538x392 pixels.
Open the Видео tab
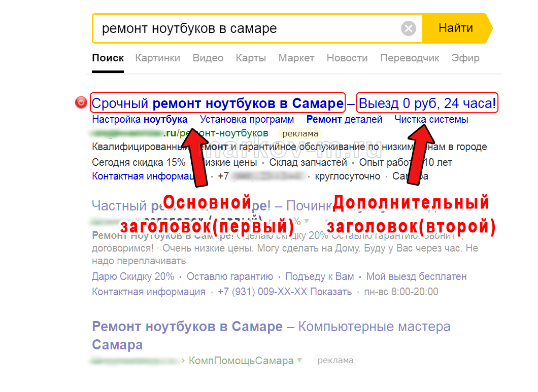coord(208,58)
